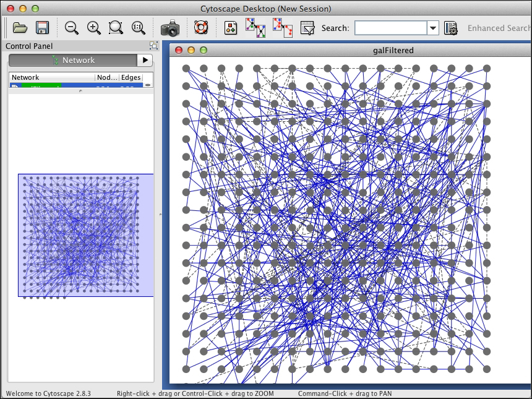This screenshot has width=532, height=399.
Task: Open help via the life preserver icon
Action: tap(202, 28)
